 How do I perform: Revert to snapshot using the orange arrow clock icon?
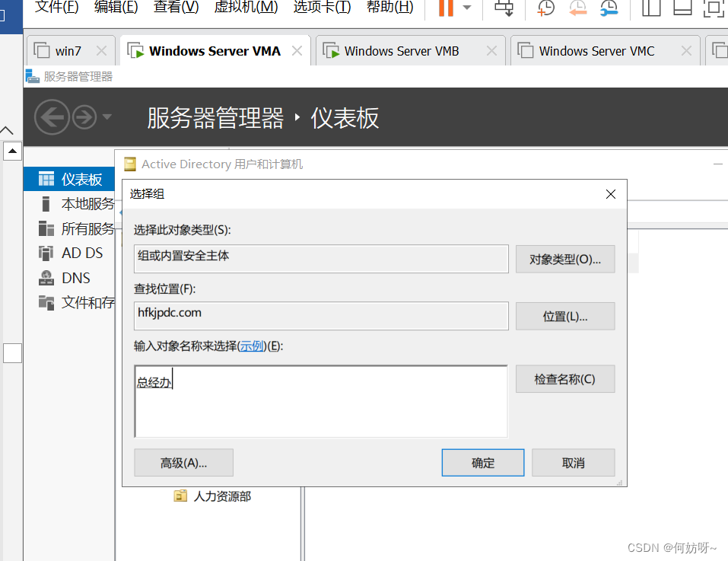coord(578,8)
